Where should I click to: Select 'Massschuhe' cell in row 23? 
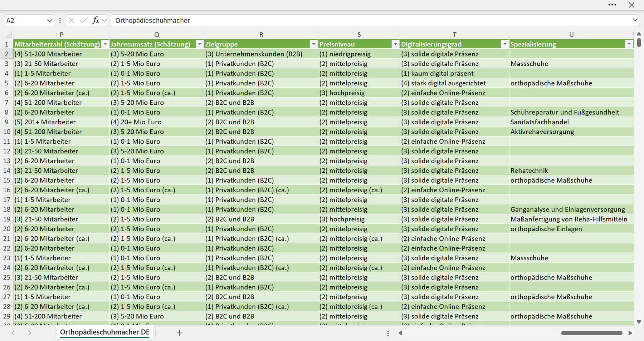tap(571, 258)
